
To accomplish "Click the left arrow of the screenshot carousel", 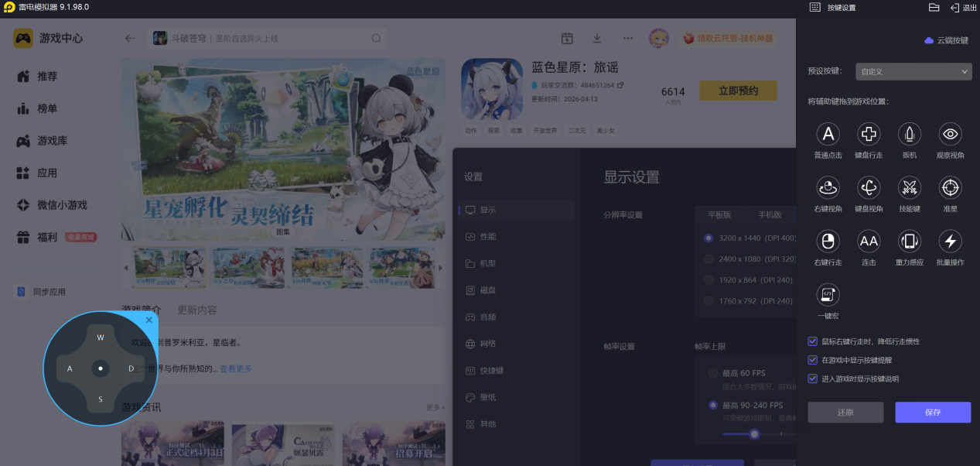I will pyautogui.click(x=127, y=267).
